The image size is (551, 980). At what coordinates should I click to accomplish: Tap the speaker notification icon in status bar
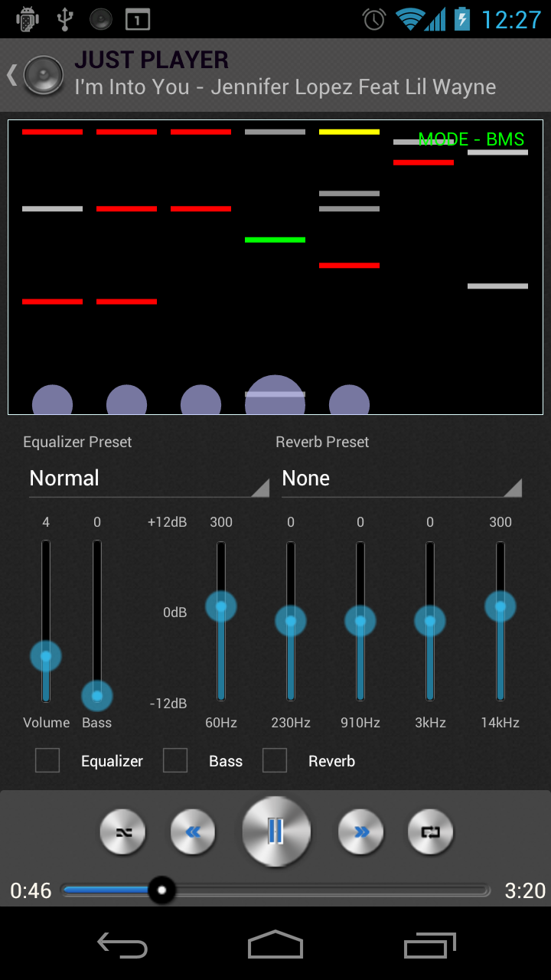point(101,19)
